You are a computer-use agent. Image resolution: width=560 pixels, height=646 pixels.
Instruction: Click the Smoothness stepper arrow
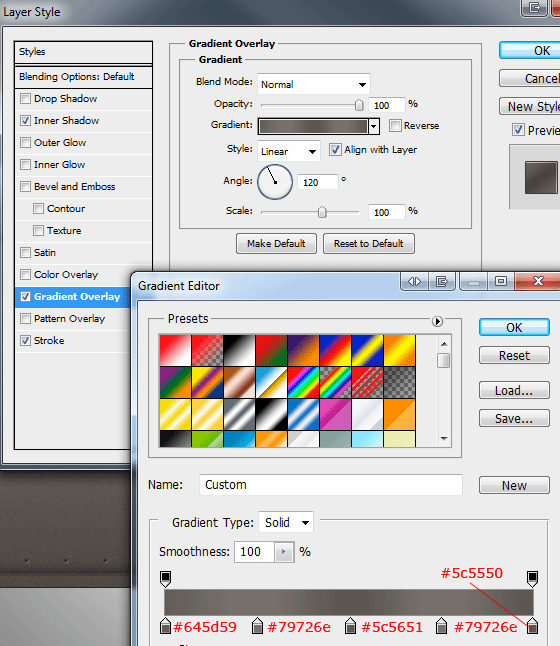point(284,552)
